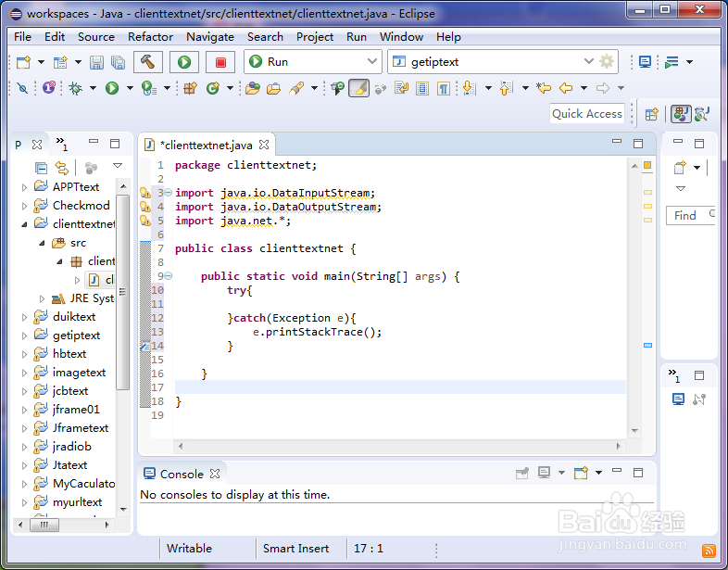
Task: Click the Open Console icon
Action: point(581,473)
